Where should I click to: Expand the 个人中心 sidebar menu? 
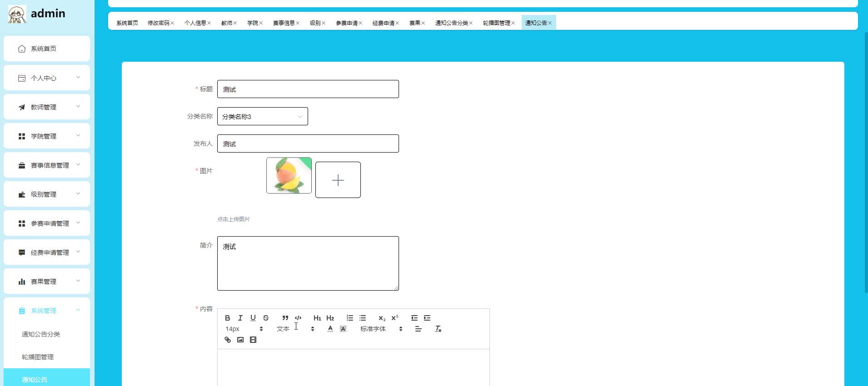pos(47,78)
